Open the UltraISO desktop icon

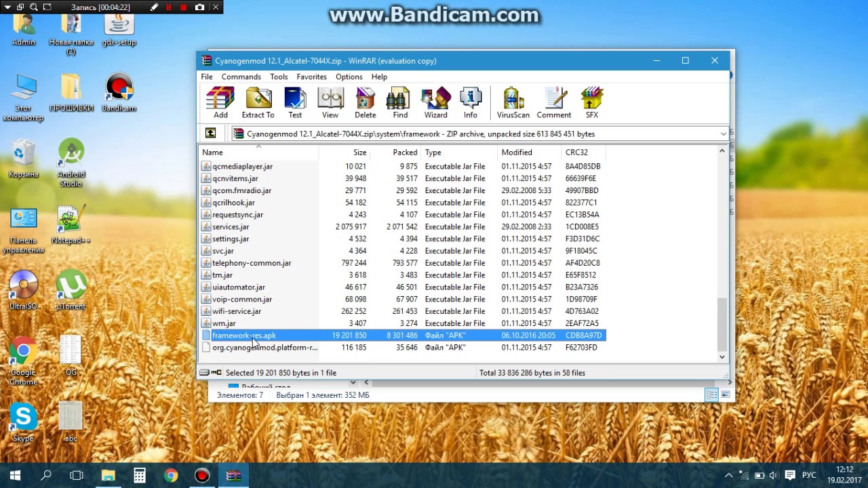(23, 290)
